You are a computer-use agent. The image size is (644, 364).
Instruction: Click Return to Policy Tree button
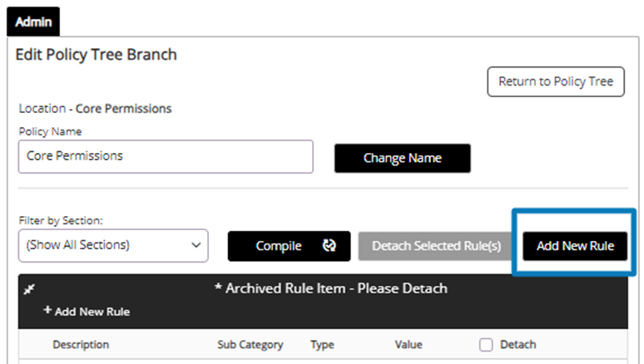click(555, 81)
